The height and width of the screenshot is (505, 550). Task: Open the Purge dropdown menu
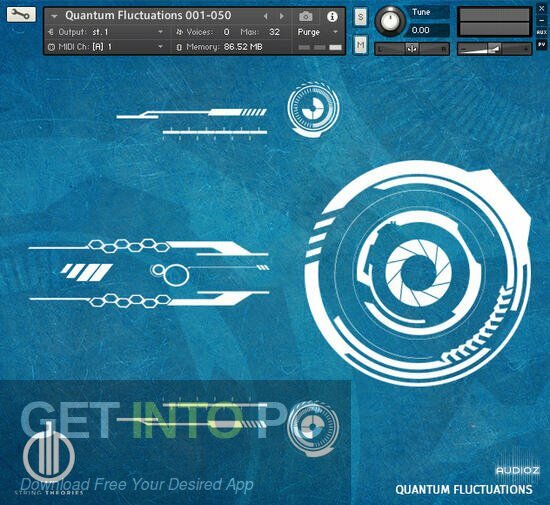pos(317,32)
